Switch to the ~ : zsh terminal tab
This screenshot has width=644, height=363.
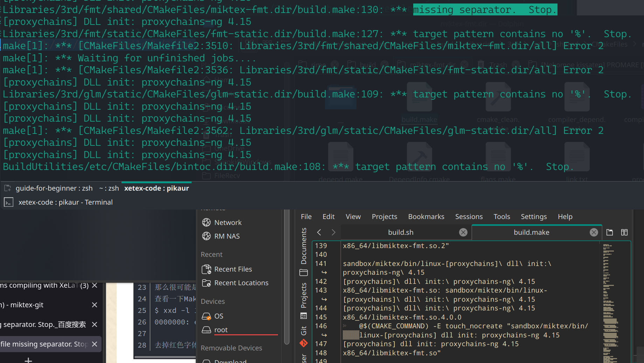point(109,188)
